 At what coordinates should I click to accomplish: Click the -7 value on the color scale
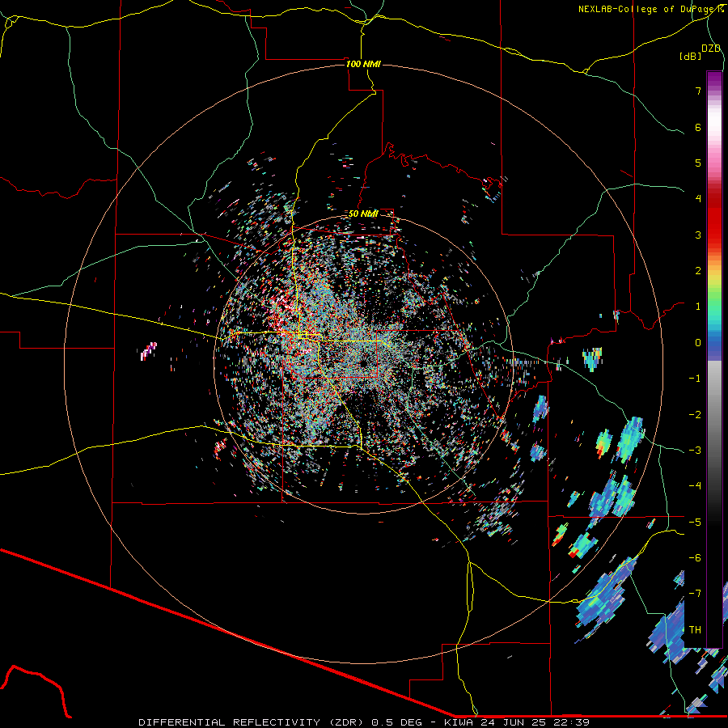point(695,594)
